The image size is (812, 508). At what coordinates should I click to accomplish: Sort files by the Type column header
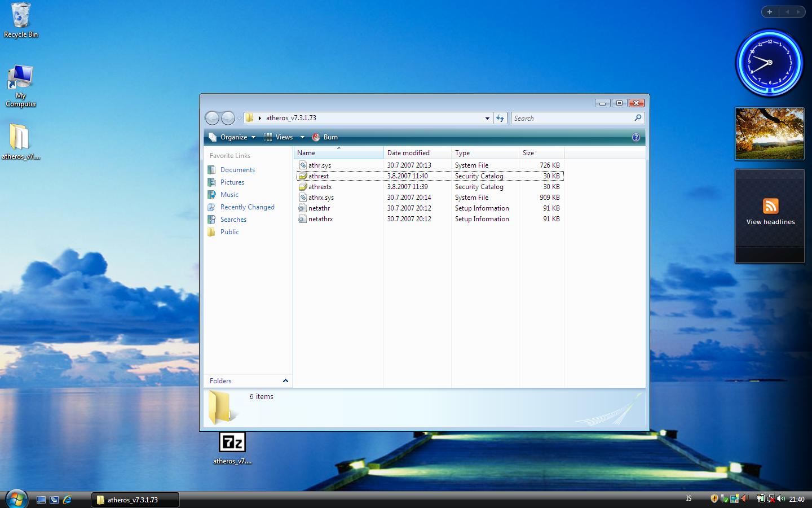tap(485, 153)
